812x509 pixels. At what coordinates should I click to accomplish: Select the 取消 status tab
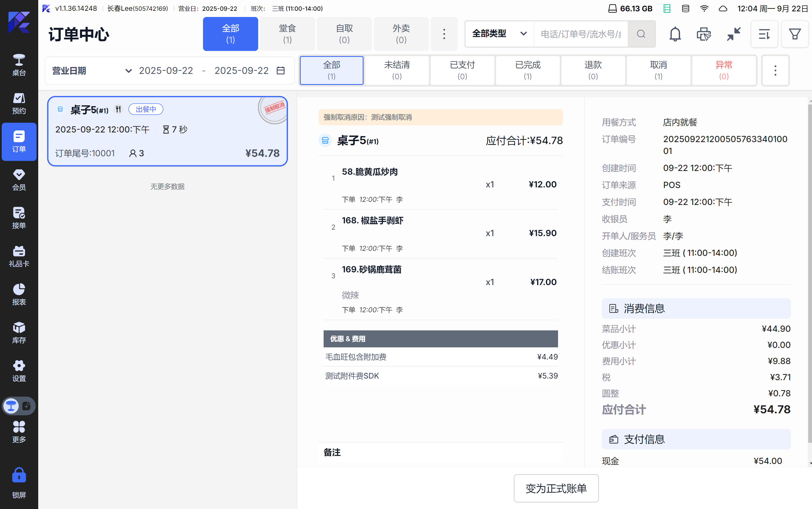(x=658, y=70)
